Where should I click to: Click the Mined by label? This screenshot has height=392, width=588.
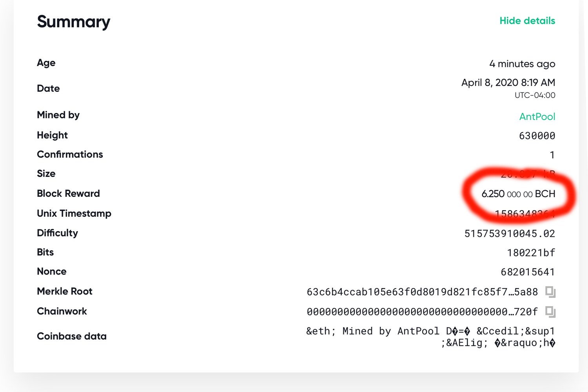58,115
